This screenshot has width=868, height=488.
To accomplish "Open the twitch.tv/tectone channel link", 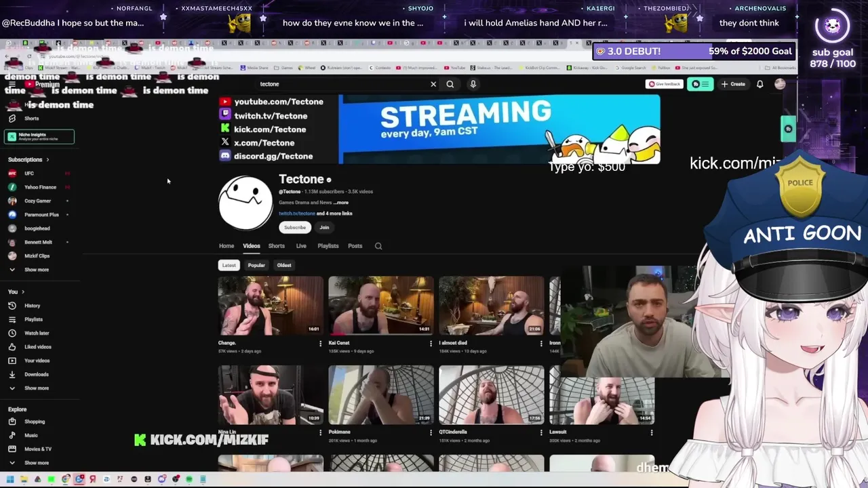I will 297,213.
